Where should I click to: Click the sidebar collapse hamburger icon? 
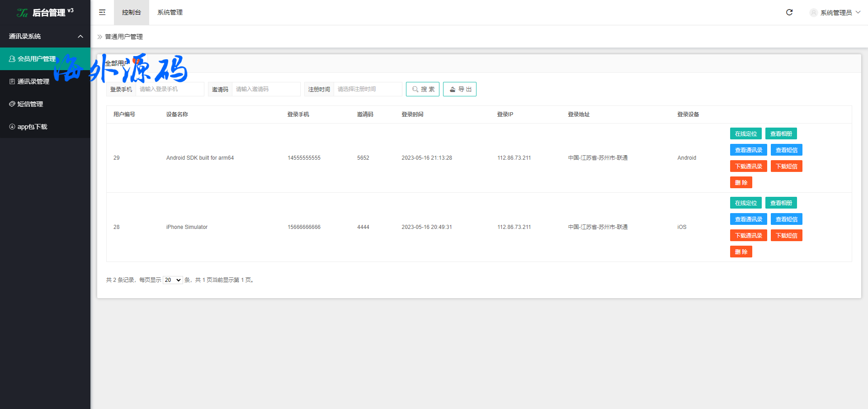102,12
